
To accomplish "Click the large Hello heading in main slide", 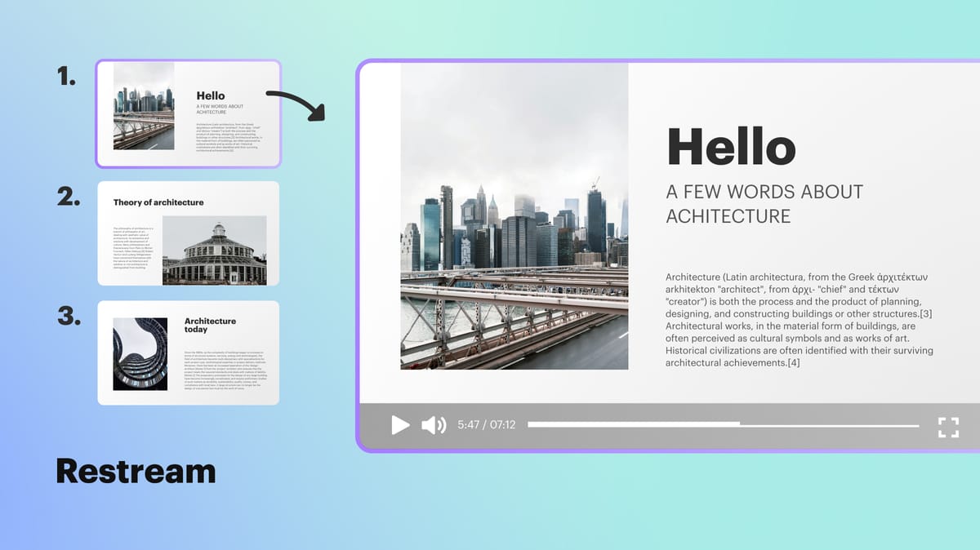I will [731, 147].
